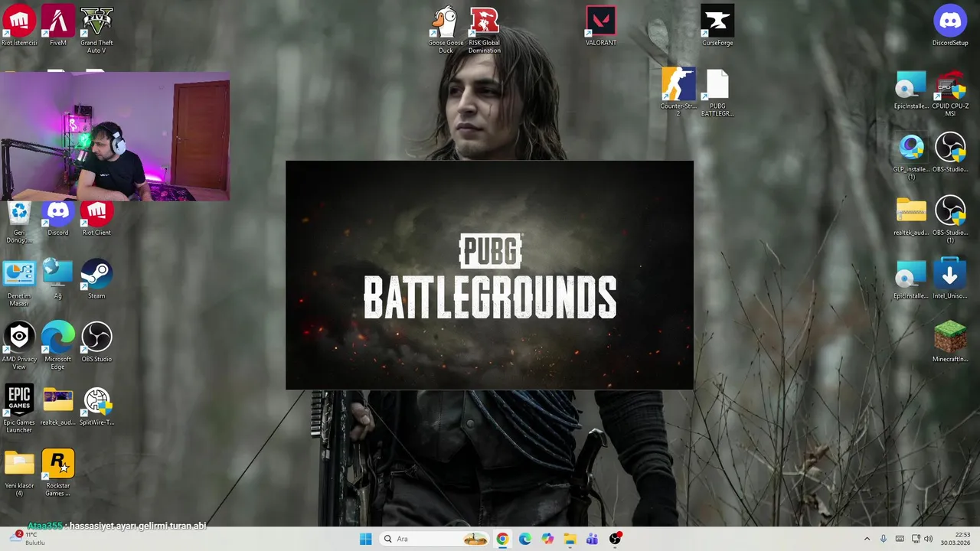Select the OBS-Studio... (1) installer icon
980x551 pixels.
tap(950, 220)
